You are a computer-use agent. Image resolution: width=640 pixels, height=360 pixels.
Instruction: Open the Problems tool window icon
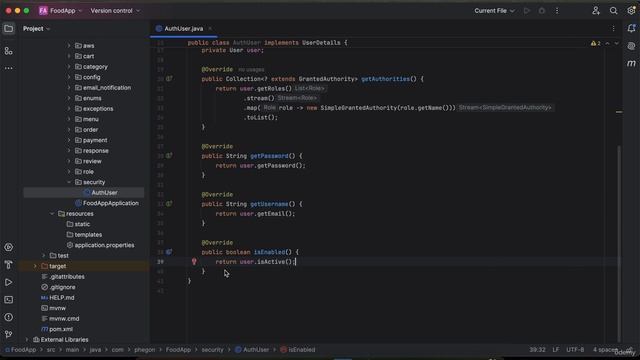point(9,317)
